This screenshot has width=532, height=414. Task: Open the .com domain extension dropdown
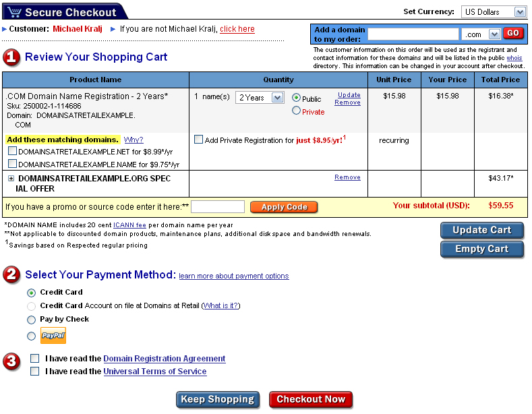coord(481,34)
